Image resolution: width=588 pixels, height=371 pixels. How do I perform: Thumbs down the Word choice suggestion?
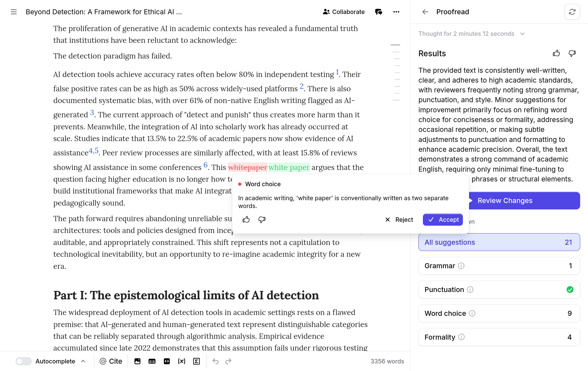(261, 220)
